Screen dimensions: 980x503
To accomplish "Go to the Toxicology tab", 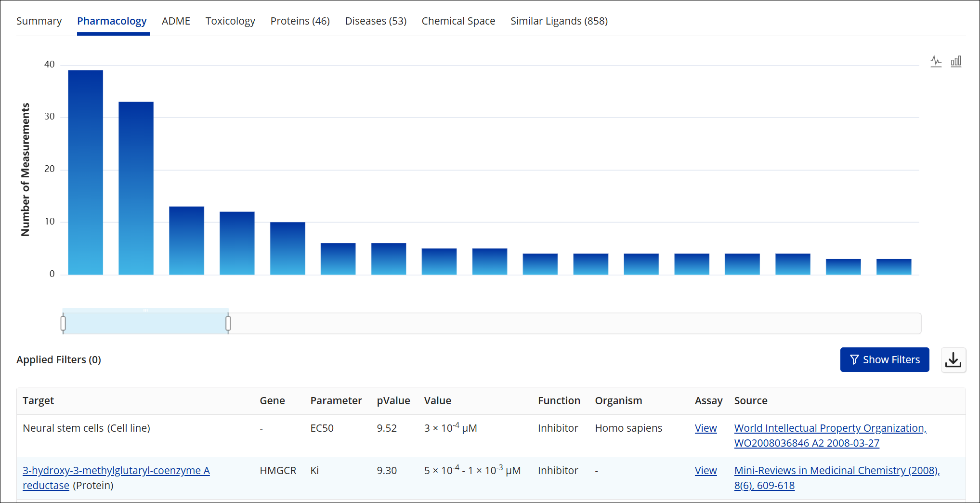I will point(230,21).
